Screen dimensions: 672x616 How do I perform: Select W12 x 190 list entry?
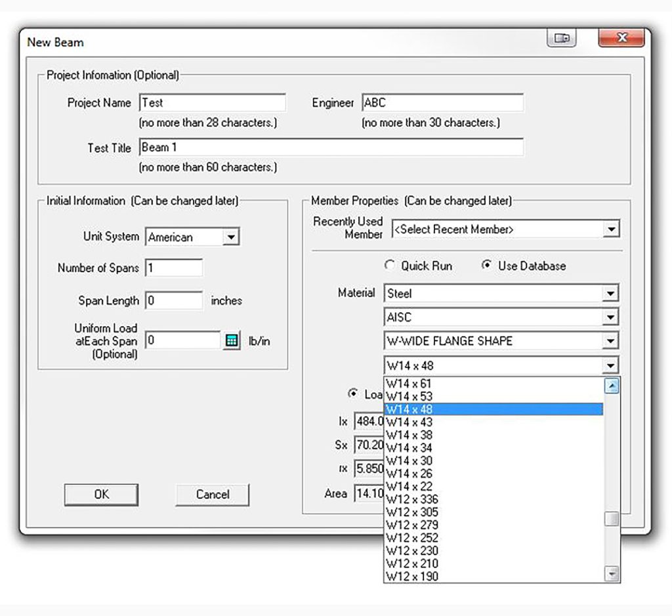tap(412, 577)
